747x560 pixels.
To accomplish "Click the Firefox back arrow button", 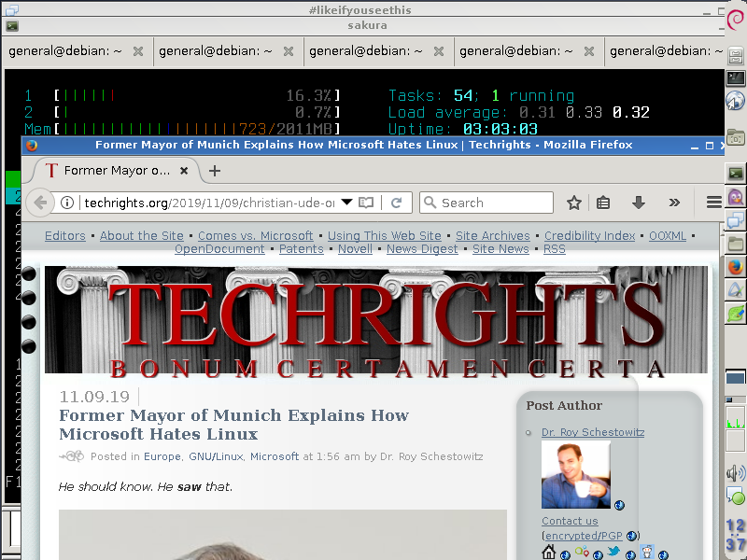I will tap(40, 203).
